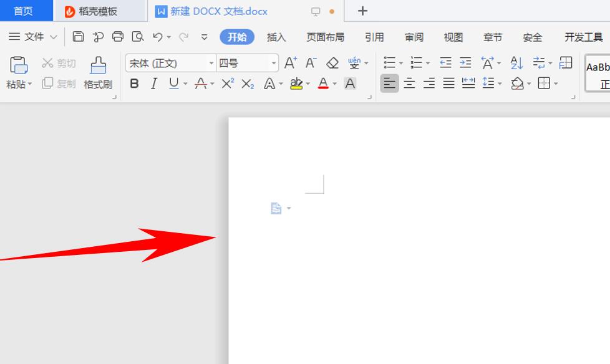
Task: Click the Show/Hide table gridlines icon
Action: coord(565,62)
